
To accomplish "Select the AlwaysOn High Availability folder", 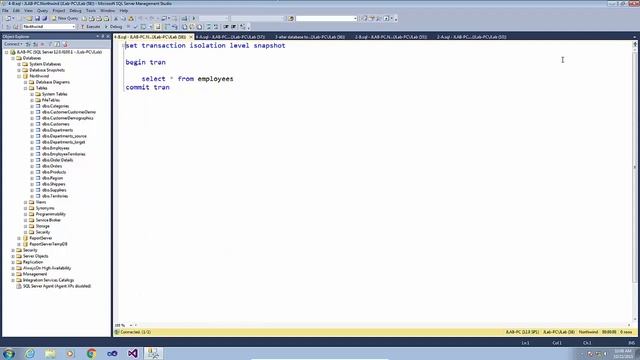I will pyautogui.click(x=47, y=268).
